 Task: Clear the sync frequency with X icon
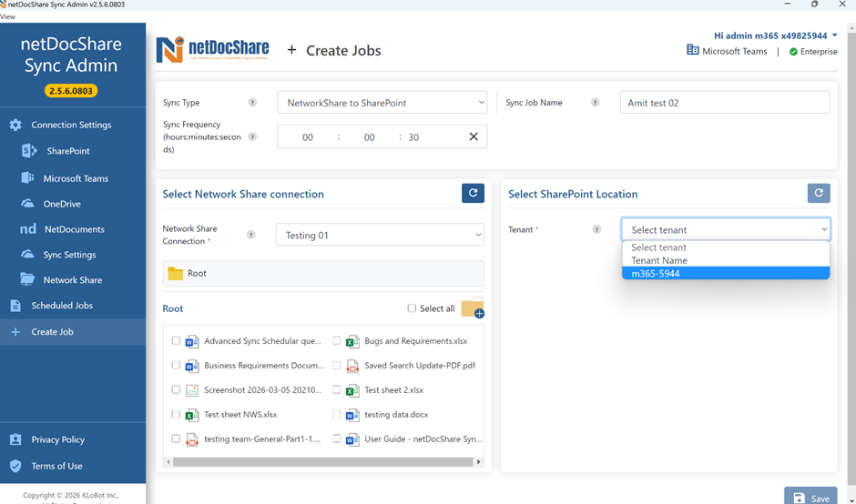(x=474, y=136)
